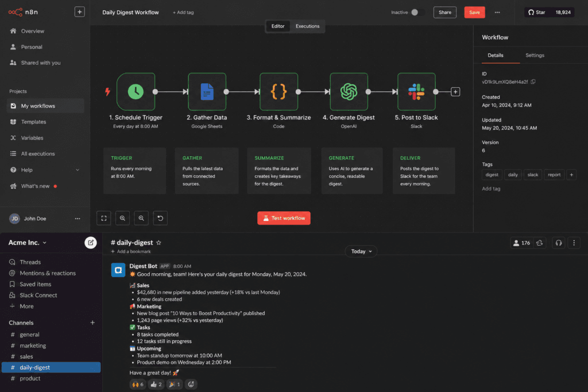Select the Format & Summarize code node
This screenshot has height=392, width=588.
click(x=278, y=92)
